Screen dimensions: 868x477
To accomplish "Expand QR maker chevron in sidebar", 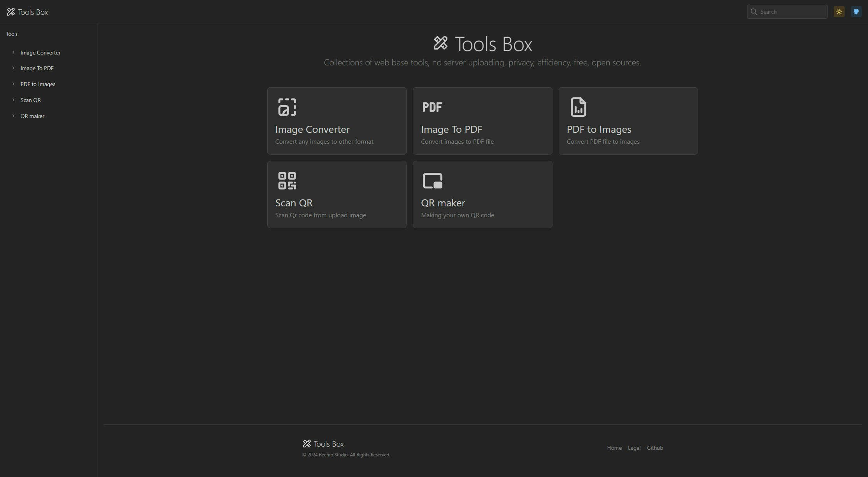I will [13, 116].
